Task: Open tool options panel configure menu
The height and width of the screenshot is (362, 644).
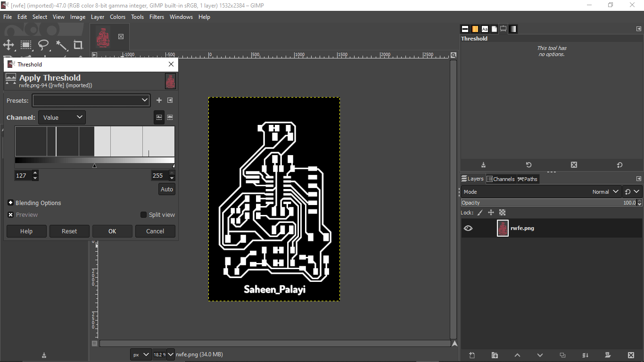Action: tap(639, 29)
